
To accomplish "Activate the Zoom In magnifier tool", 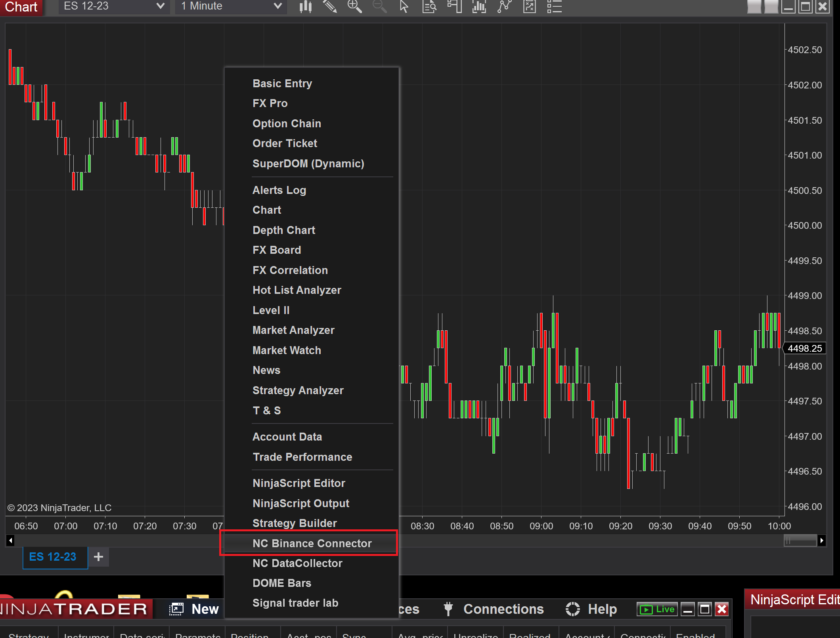I will [355, 6].
